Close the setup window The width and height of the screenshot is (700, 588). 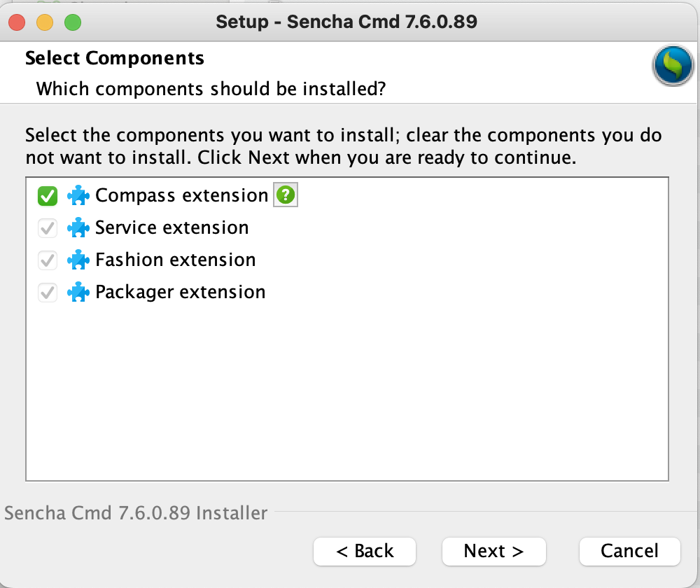17,22
